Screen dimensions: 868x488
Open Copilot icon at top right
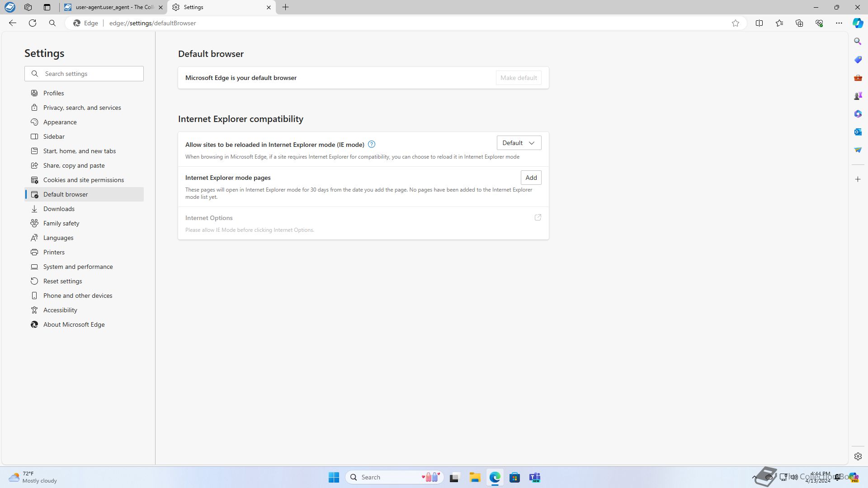coord(858,23)
